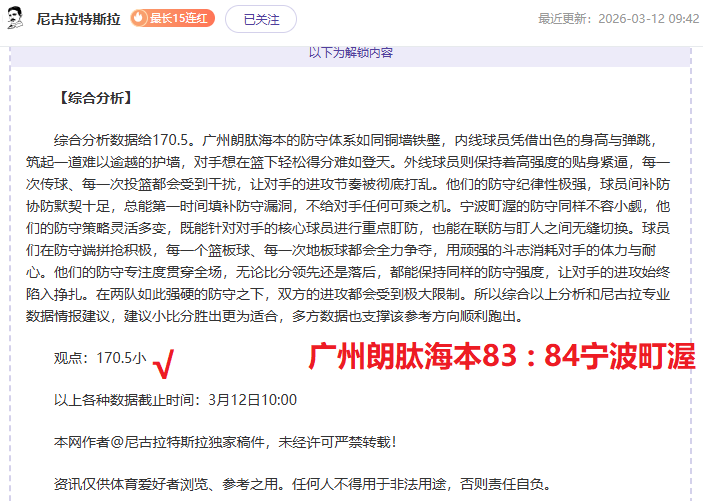The image size is (703, 501).
Task: Click the flame icon in streak badge
Action: 139,18
